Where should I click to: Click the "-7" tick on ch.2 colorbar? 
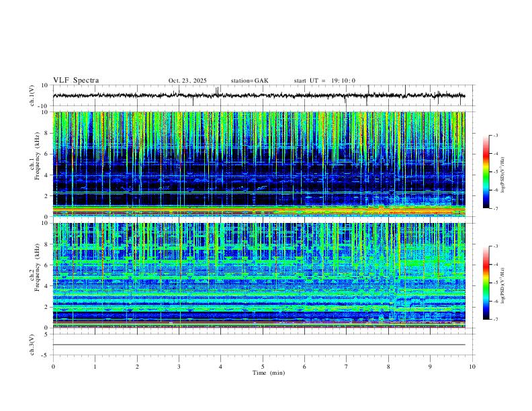(495, 320)
